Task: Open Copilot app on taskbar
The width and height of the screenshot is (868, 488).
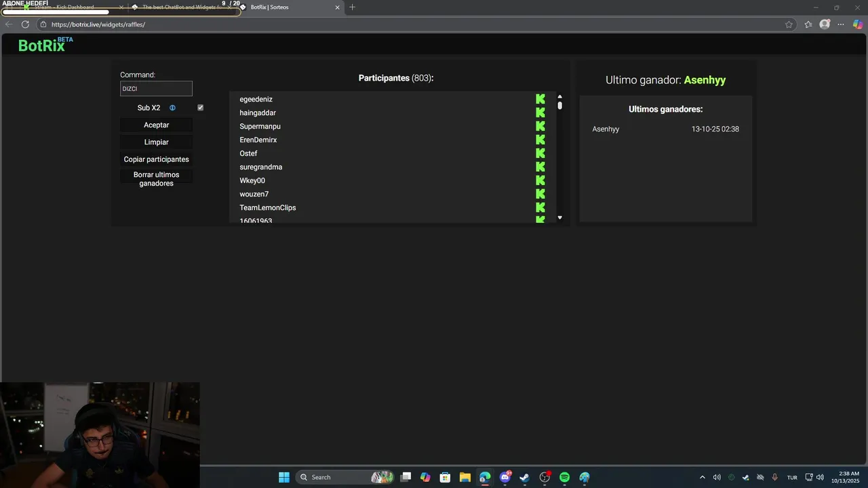Action: pyautogui.click(x=425, y=477)
